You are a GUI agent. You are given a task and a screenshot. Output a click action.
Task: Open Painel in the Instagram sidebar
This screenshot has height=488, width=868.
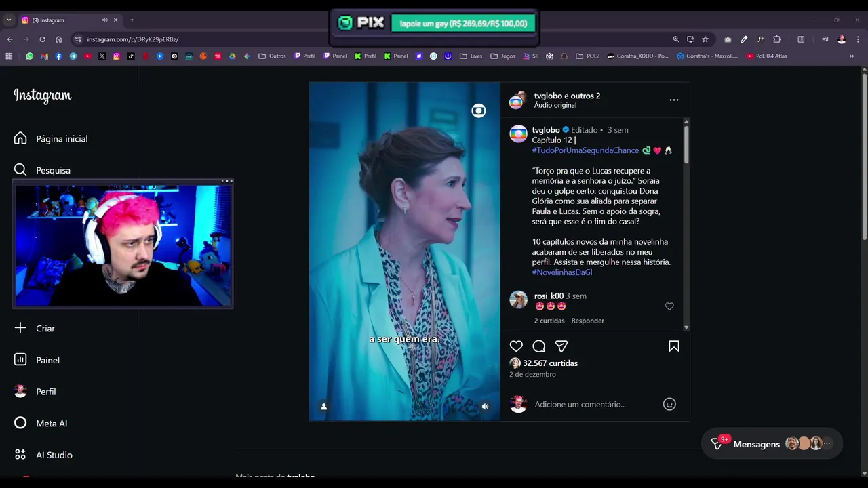(x=37, y=360)
